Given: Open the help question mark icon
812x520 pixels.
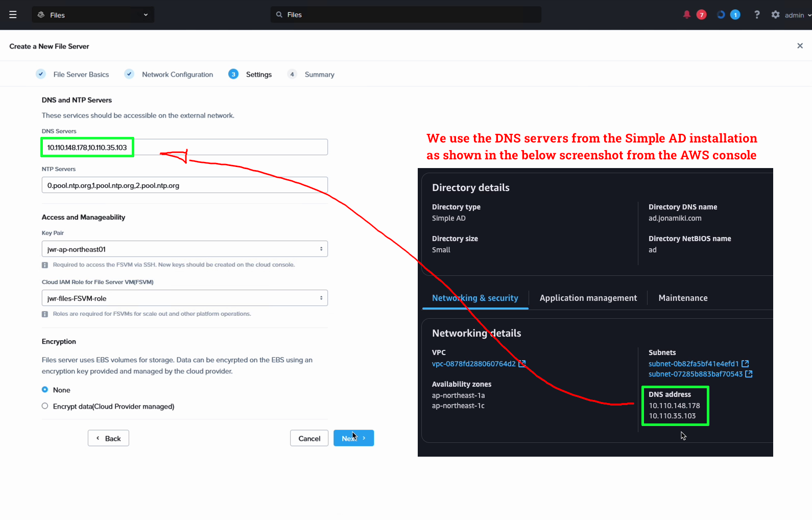Looking at the screenshot, I should [x=757, y=15].
